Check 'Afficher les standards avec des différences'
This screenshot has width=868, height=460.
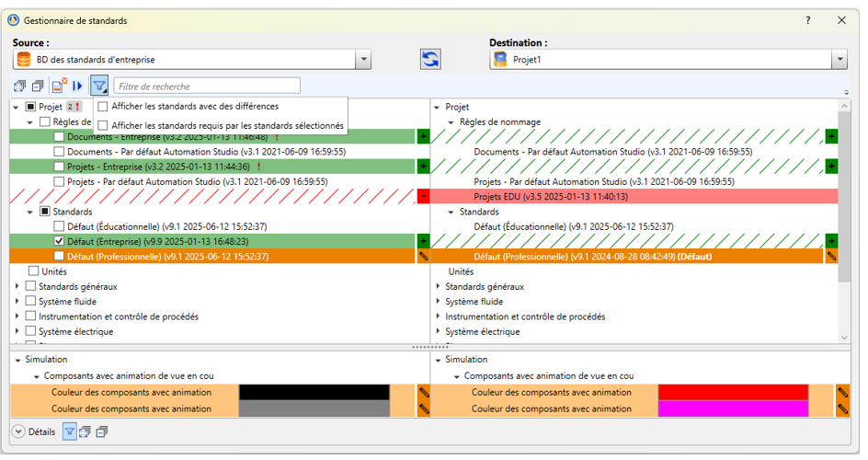[103, 107]
